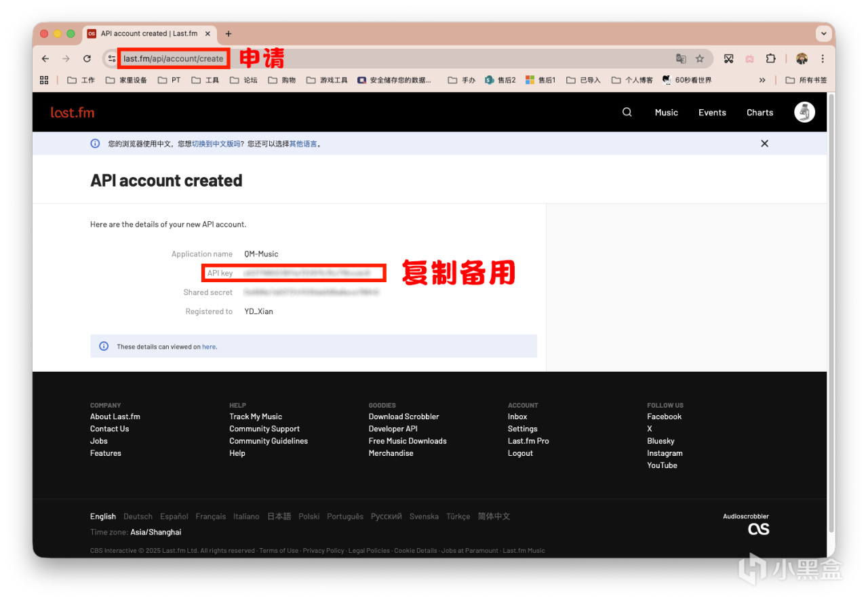Open Settings in footer Account section
868x601 pixels.
522,429
